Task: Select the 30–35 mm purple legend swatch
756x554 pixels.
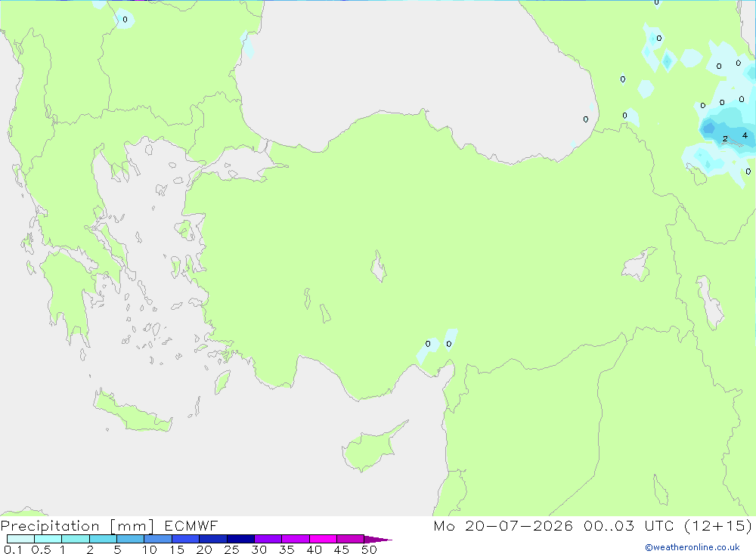Action: [268, 539]
